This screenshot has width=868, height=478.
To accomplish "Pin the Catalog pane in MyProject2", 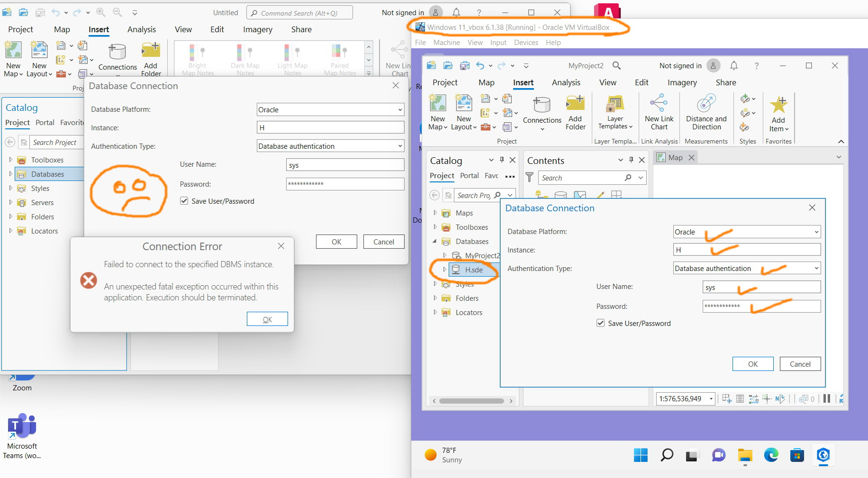I will coord(502,160).
